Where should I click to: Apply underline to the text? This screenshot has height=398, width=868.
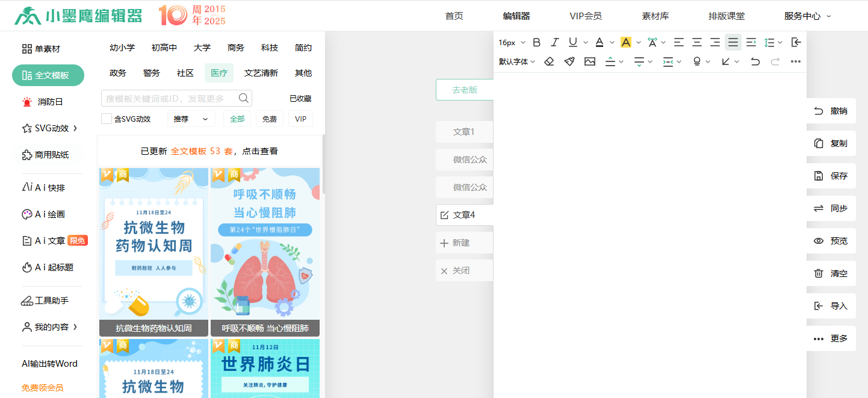572,42
